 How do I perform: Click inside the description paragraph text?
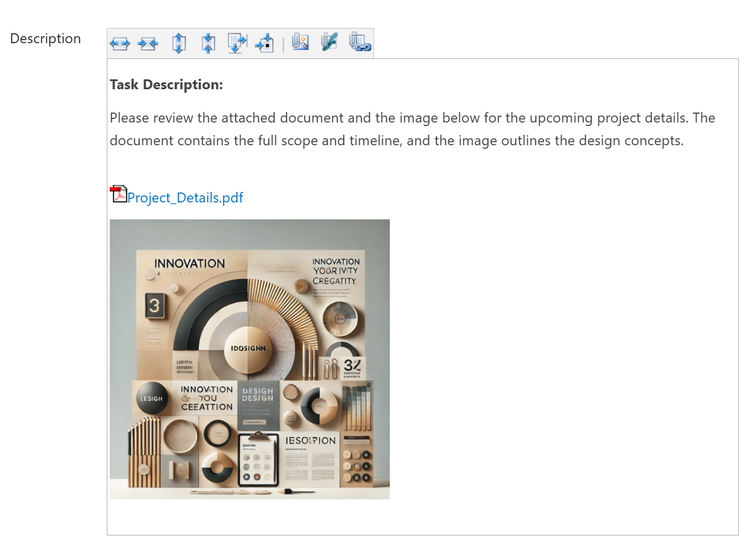(x=412, y=129)
